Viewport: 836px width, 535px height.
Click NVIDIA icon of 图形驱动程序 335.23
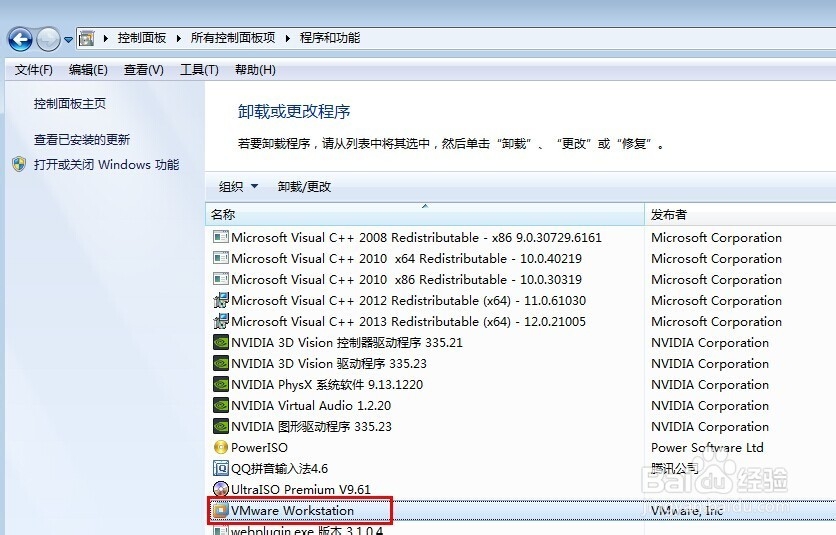(x=221, y=426)
